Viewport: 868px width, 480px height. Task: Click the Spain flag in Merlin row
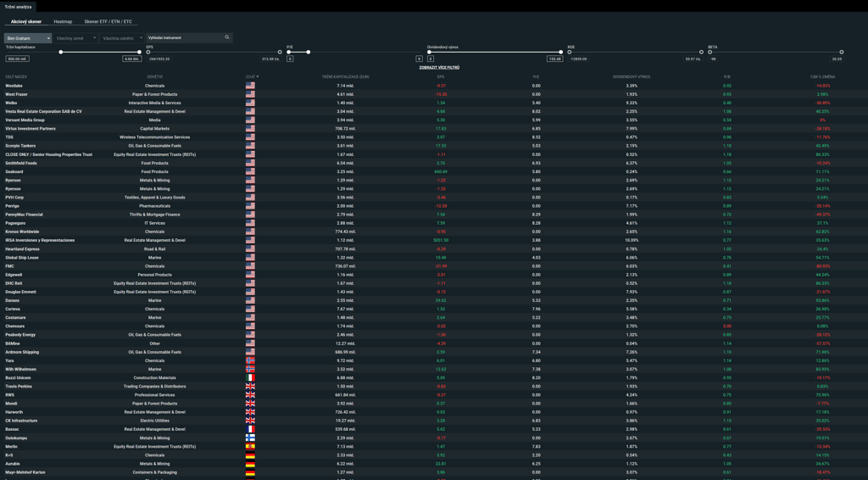click(x=250, y=446)
